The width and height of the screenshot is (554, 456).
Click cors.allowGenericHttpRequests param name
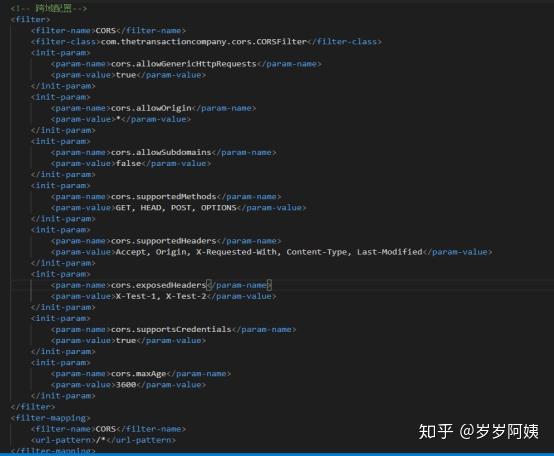[184, 64]
